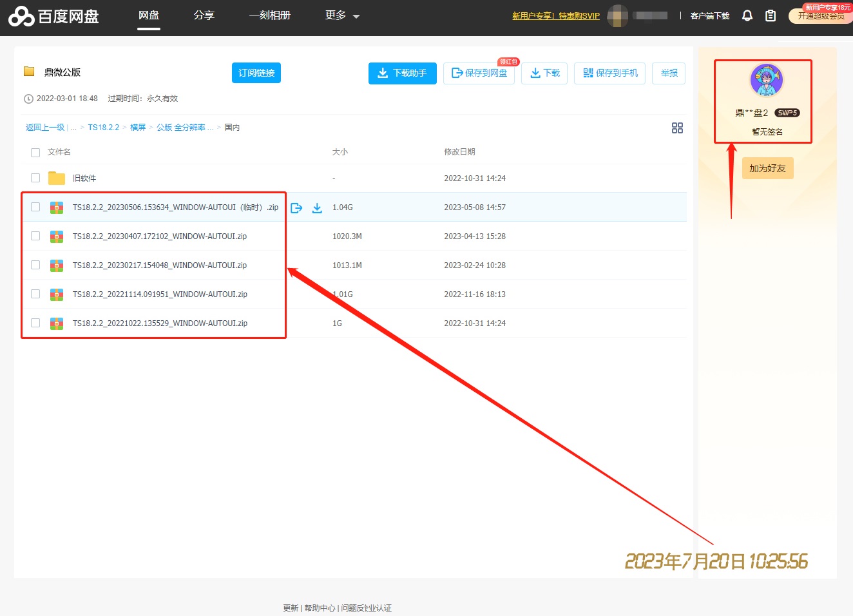Screen dimensions: 853x616
Task: Check the box for 旧软件 folder
Action: click(35, 178)
